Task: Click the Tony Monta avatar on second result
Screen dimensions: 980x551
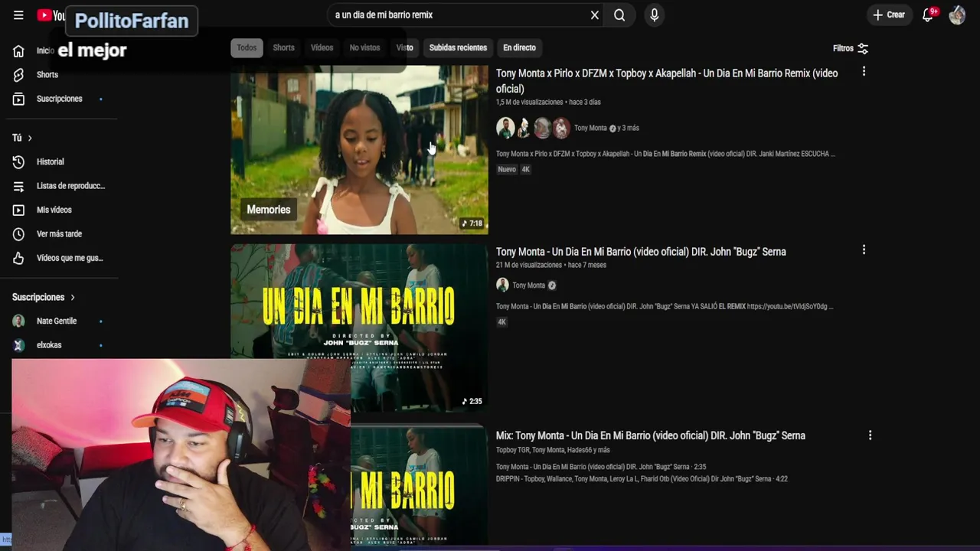Action: click(x=502, y=285)
